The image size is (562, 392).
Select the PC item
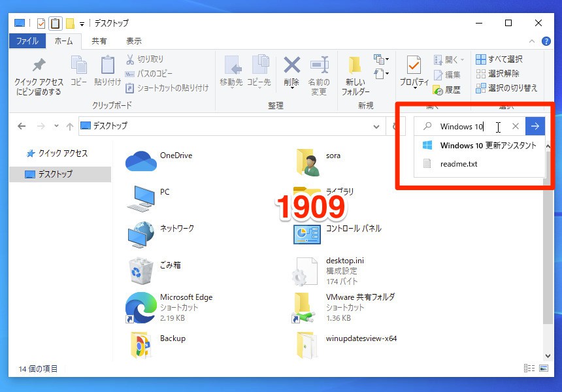point(149,198)
